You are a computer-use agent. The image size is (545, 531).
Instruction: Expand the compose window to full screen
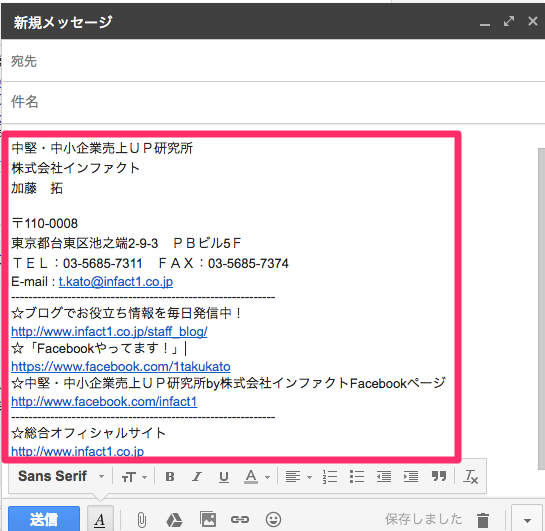509,21
